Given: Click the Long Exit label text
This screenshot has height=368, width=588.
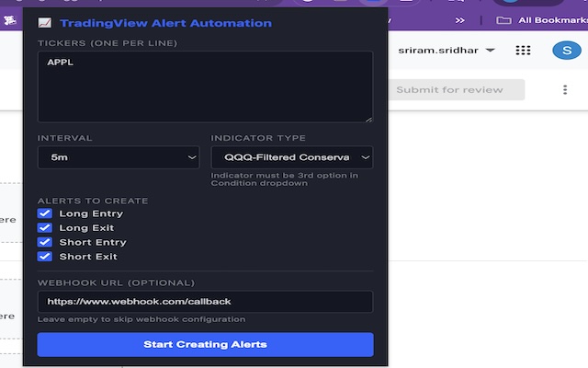Looking at the screenshot, I should tap(86, 227).
